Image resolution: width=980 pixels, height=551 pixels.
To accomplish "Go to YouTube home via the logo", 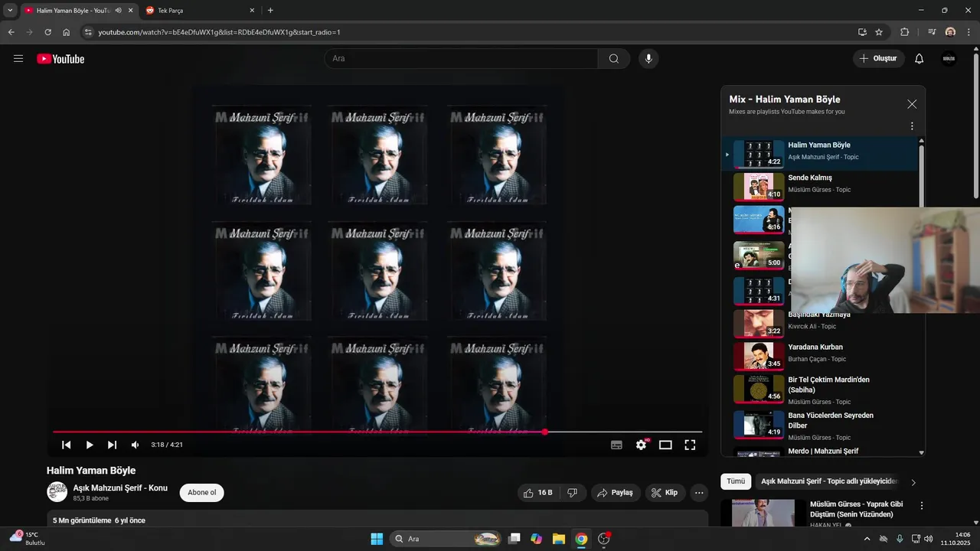I will point(60,59).
